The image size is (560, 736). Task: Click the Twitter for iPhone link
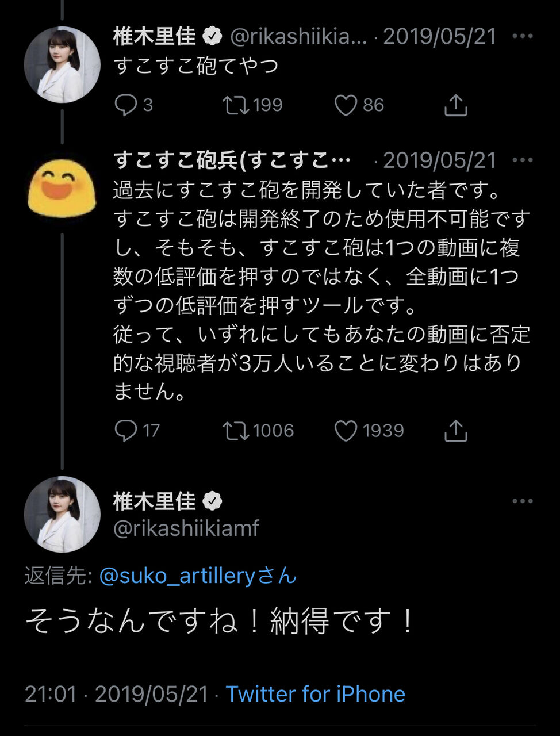(x=315, y=694)
